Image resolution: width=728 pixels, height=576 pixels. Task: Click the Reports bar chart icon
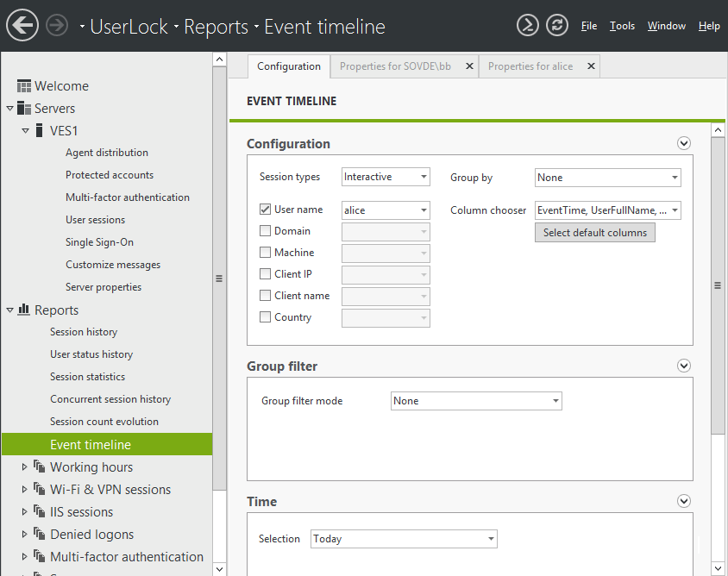(x=23, y=310)
